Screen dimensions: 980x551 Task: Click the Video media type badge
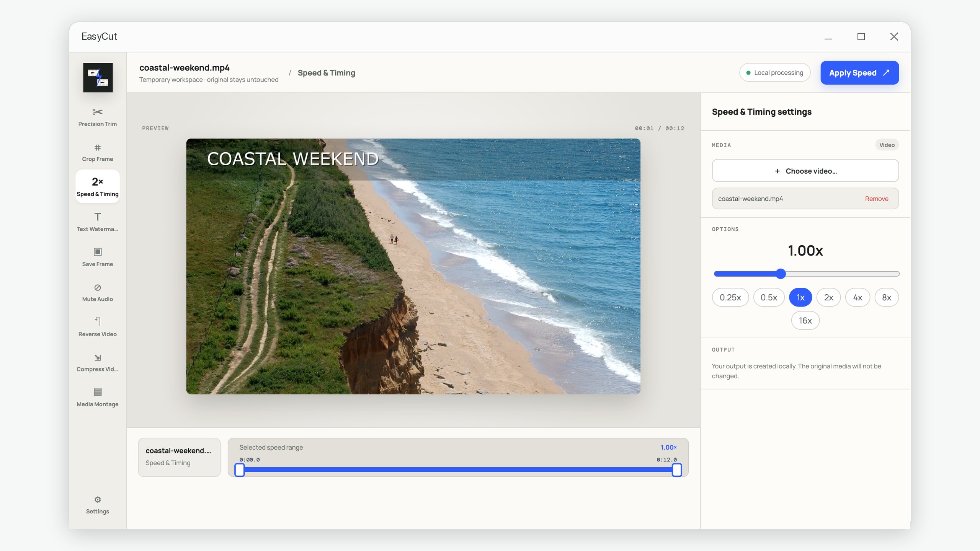tap(887, 145)
